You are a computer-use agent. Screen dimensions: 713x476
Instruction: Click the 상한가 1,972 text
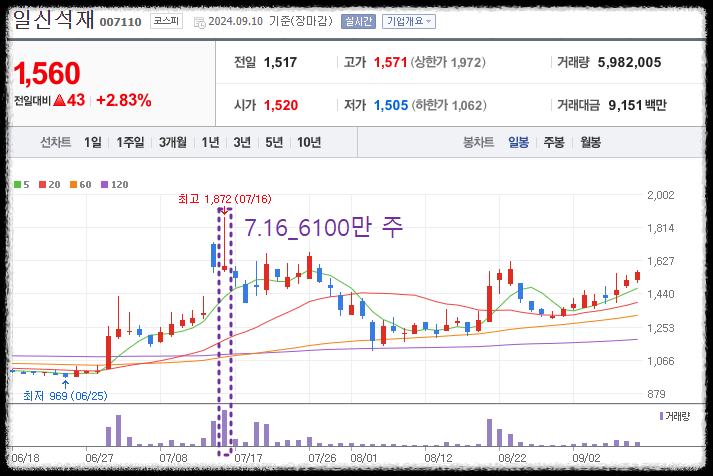[x=448, y=62]
